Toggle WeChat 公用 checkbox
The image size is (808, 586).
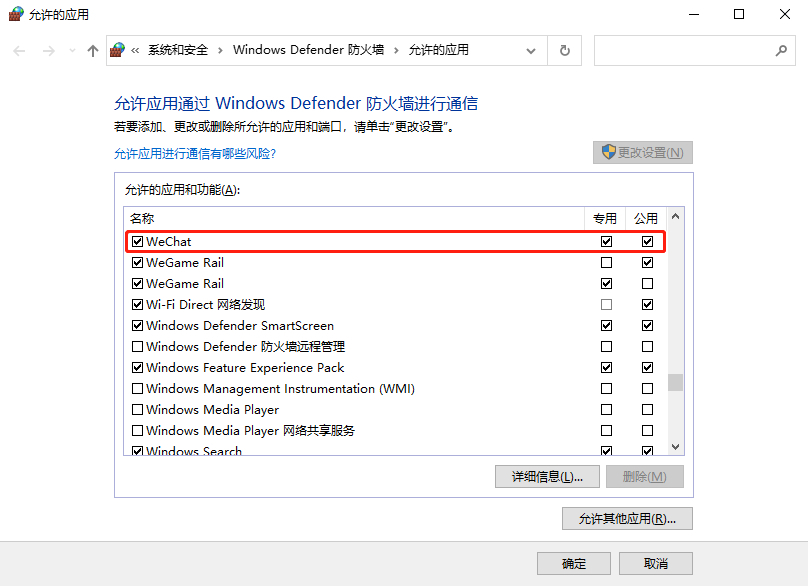click(x=648, y=242)
